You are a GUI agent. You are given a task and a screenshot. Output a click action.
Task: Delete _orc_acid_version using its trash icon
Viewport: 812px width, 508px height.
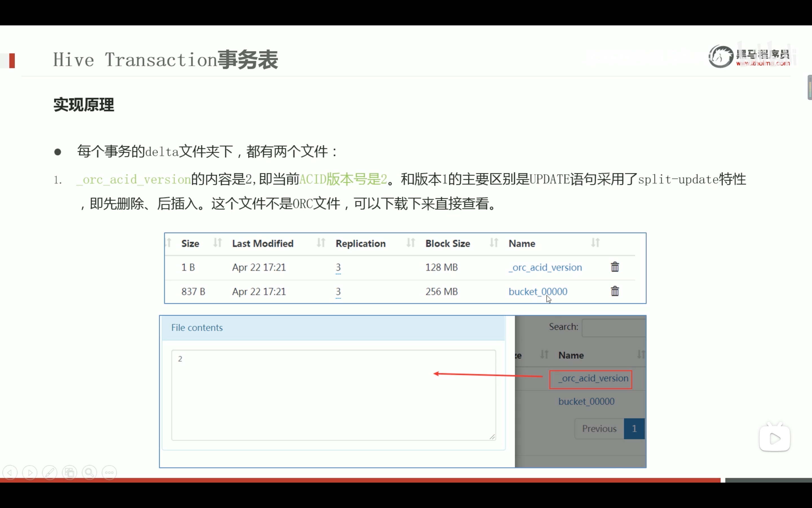point(615,267)
